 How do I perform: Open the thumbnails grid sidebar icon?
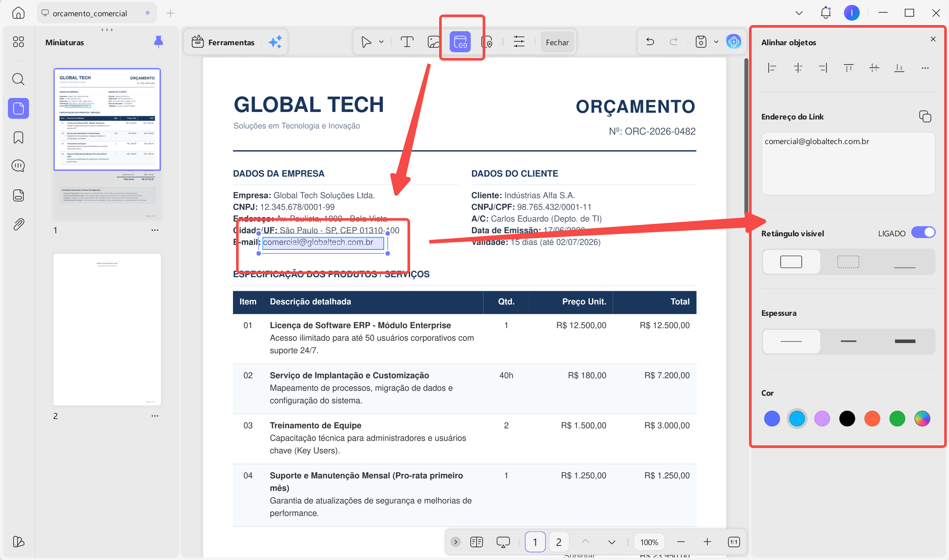[18, 42]
